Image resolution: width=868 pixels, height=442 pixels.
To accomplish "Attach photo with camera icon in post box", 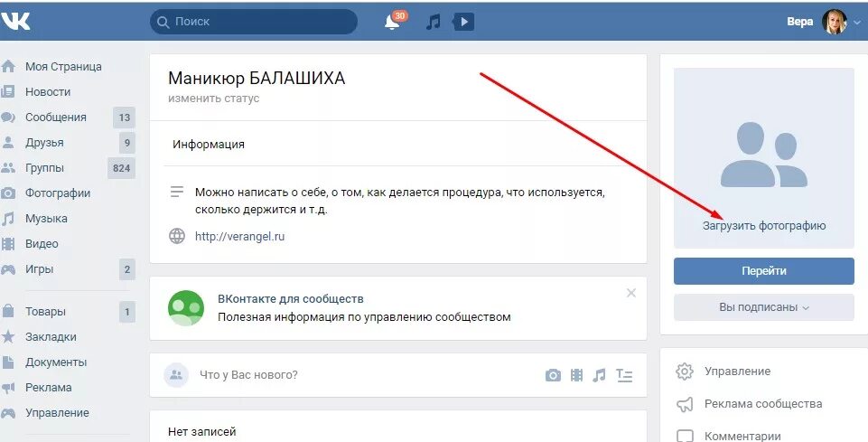I will pyautogui.click(x=553, y=375).
